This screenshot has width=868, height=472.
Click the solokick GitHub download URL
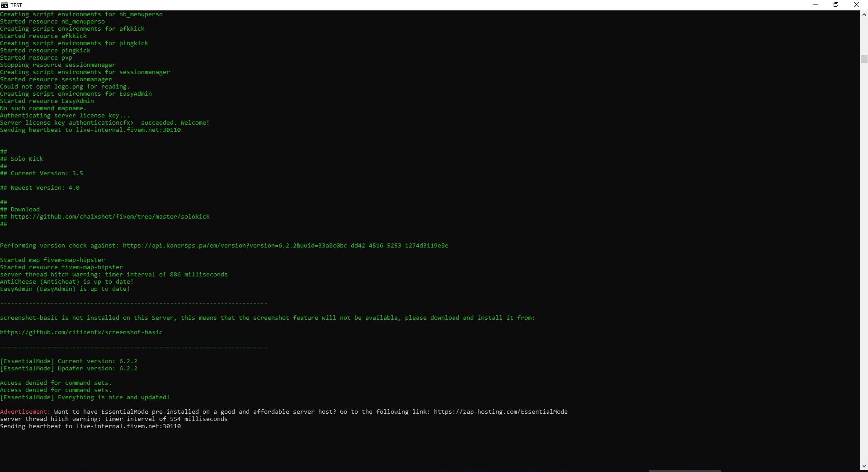click(x=110, y=217)
